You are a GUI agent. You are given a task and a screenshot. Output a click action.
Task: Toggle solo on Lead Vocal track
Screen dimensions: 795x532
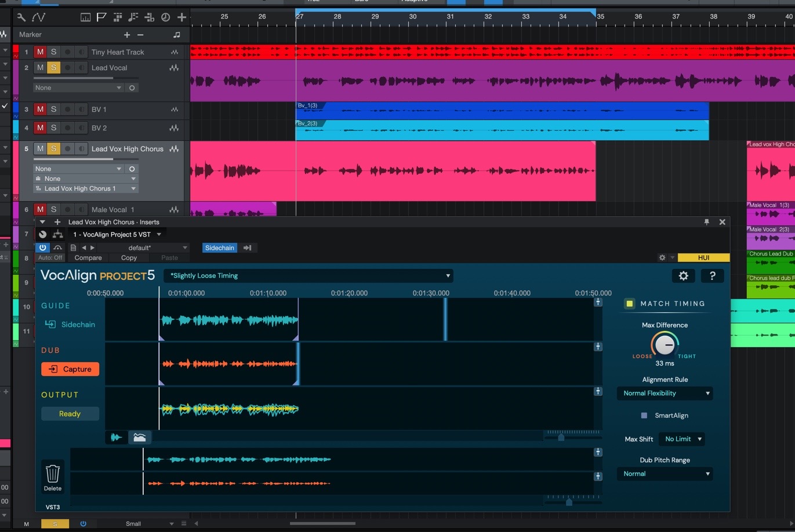(53, 68)
